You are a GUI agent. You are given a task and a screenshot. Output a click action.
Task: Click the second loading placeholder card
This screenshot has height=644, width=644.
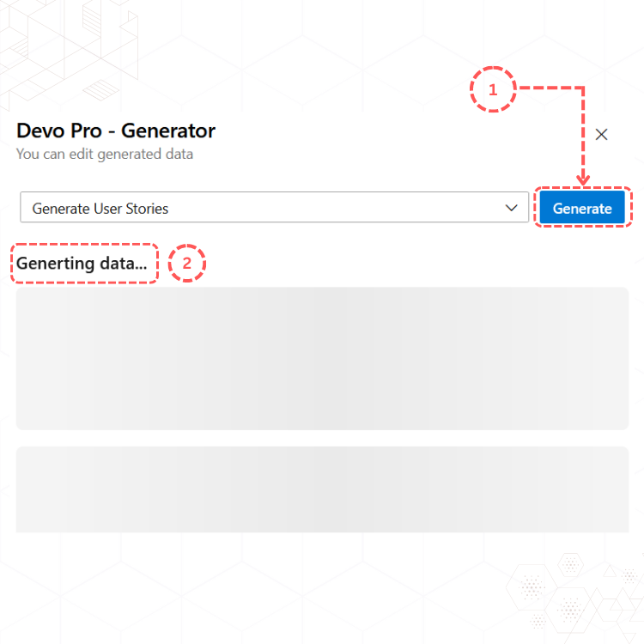click(x=322, y=489)
